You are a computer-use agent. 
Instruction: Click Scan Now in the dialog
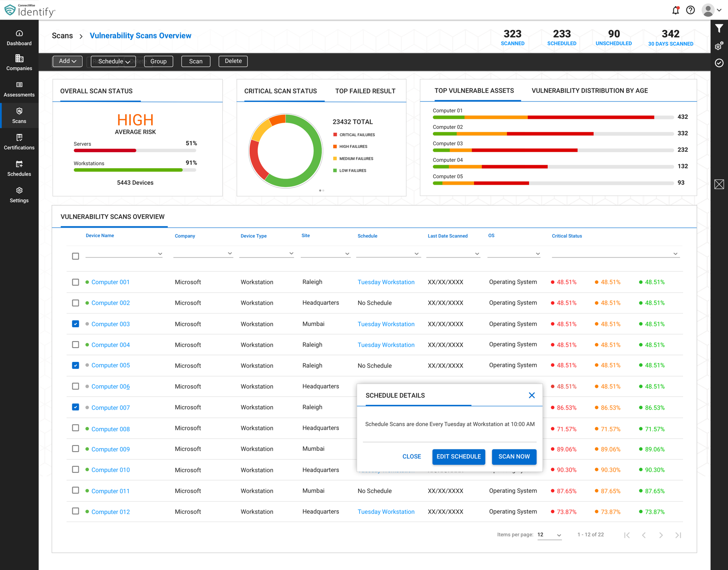pyautogui.click(x=514, y=456)
